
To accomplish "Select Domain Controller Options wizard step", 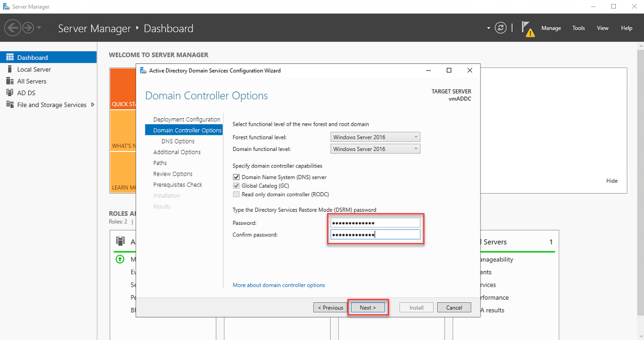I will click(184, 130).
